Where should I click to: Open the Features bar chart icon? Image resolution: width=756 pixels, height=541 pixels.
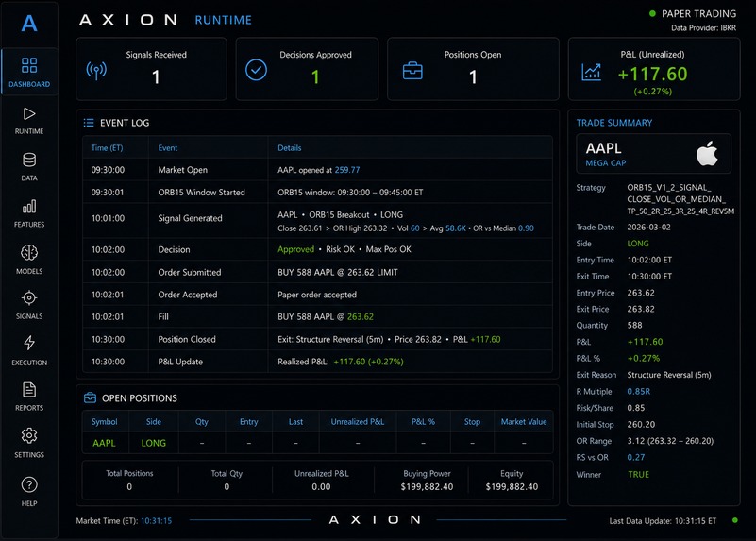click(29, 207)
